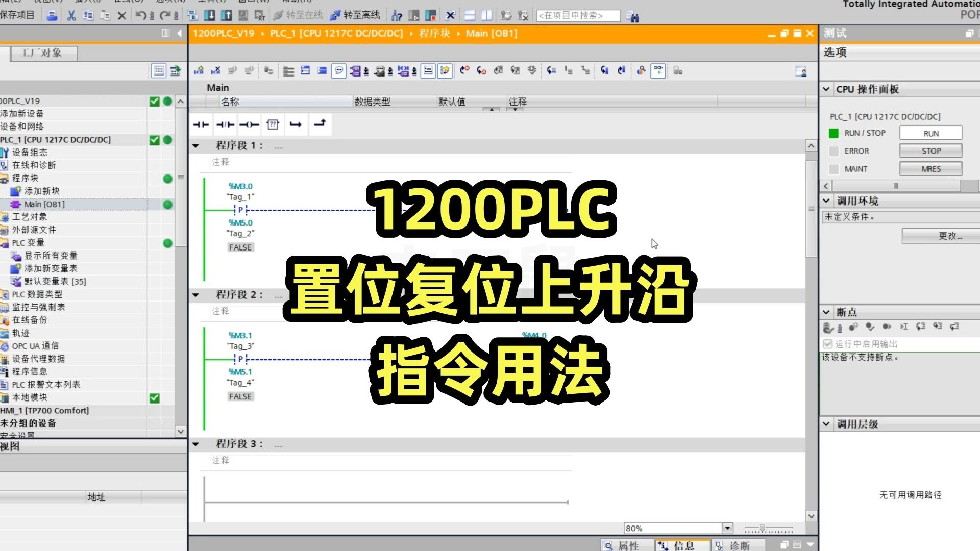Click the binoculars search icon
This screenshot has height=551, width=980.
click(633, 17)
